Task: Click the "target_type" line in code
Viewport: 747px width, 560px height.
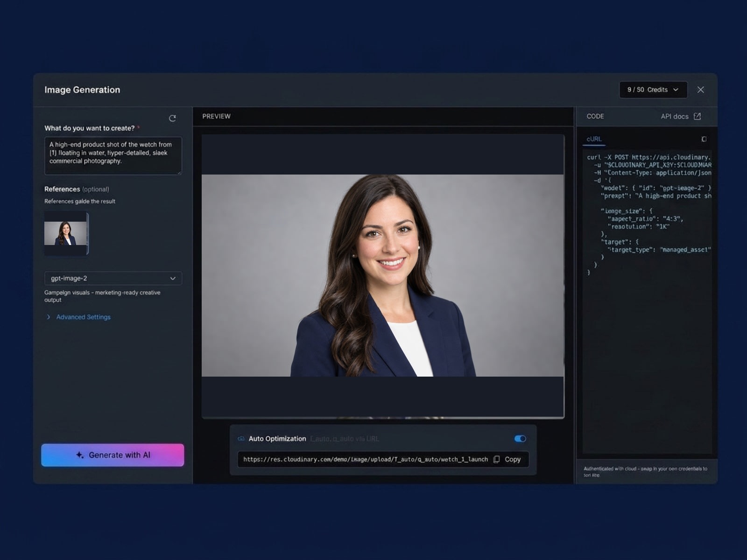Action: pos(659,250)
